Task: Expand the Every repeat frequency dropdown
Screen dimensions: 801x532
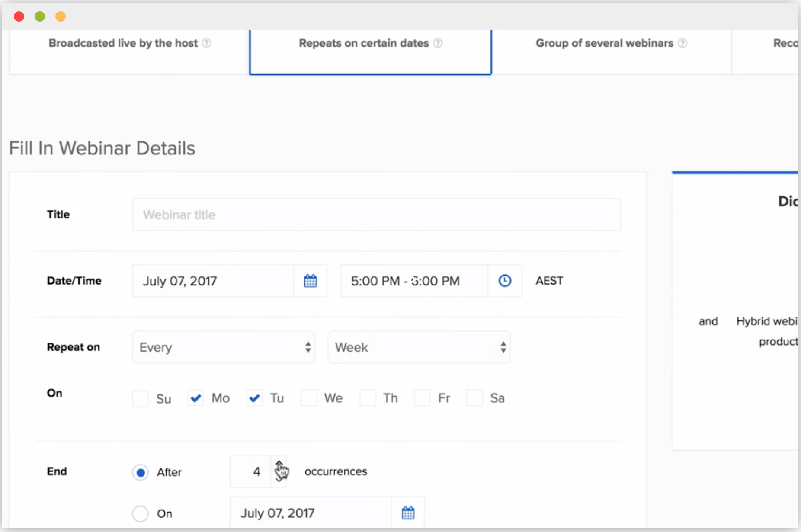Action: coord(223,347)
